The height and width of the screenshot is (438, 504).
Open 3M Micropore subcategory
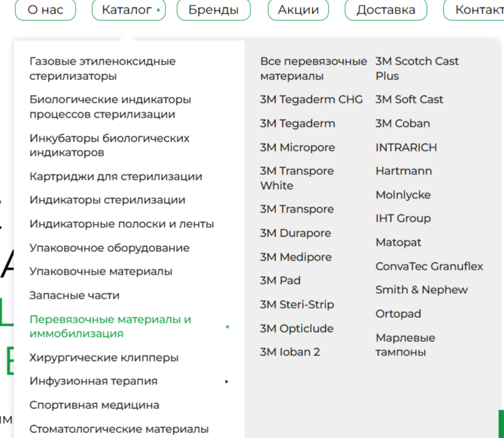297,147
